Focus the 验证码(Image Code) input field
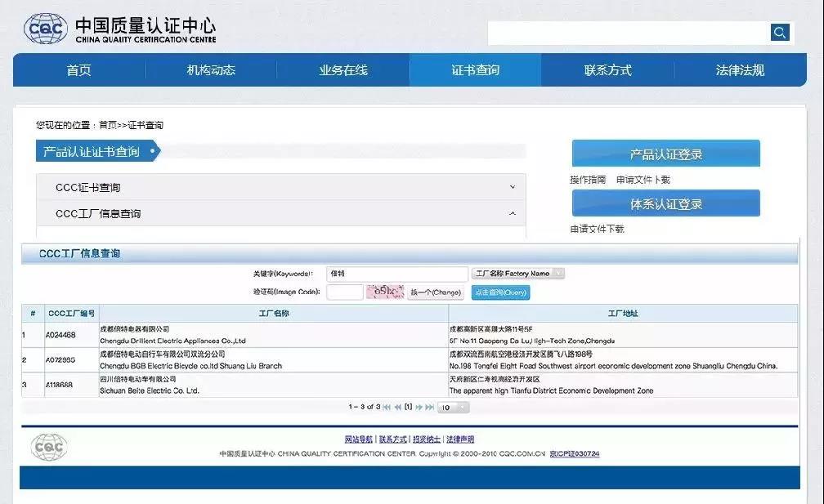824x504 pixels. [345, 292]
